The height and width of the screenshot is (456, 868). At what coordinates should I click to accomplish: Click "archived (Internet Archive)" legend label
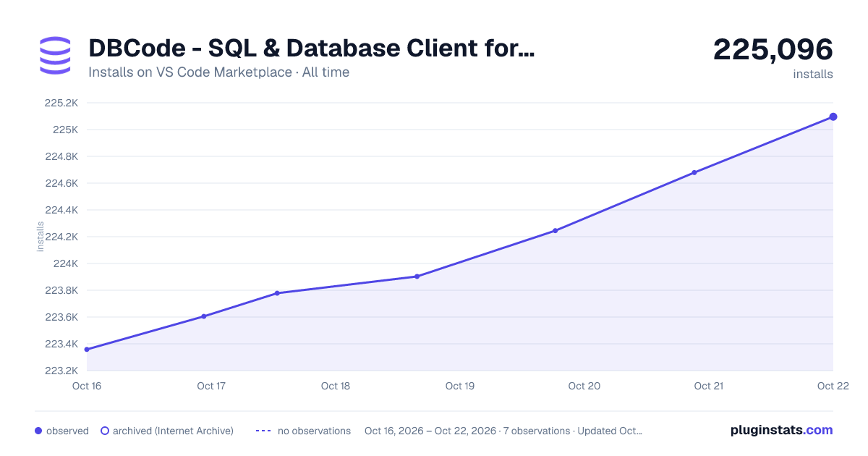point(173,431)
